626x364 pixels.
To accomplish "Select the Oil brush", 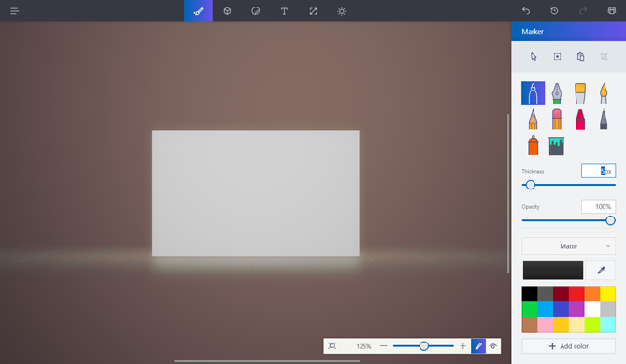I will coord(580,93).
